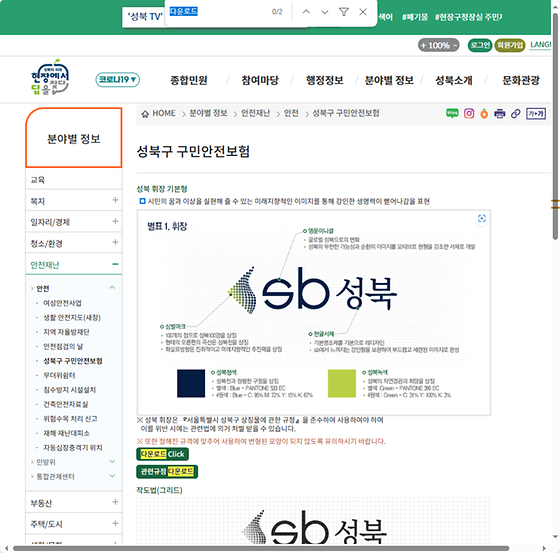This screenshot has width=560, height=553.
Task: Open 생활 안전지도(새창) item
Action: 72,318
